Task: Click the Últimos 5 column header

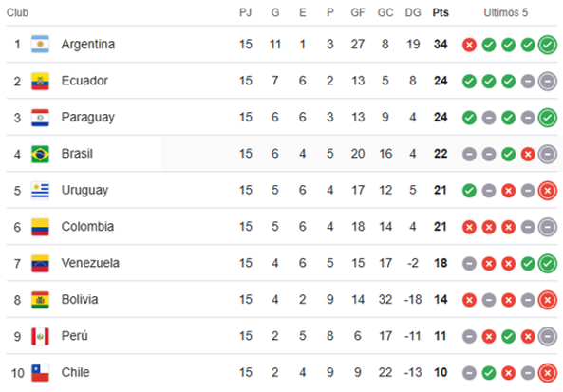Action: 505,12
